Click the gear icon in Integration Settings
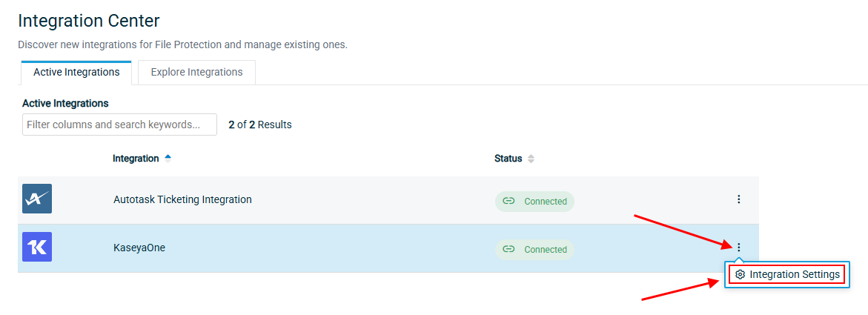The image size is (868, 315). (740, 275)
